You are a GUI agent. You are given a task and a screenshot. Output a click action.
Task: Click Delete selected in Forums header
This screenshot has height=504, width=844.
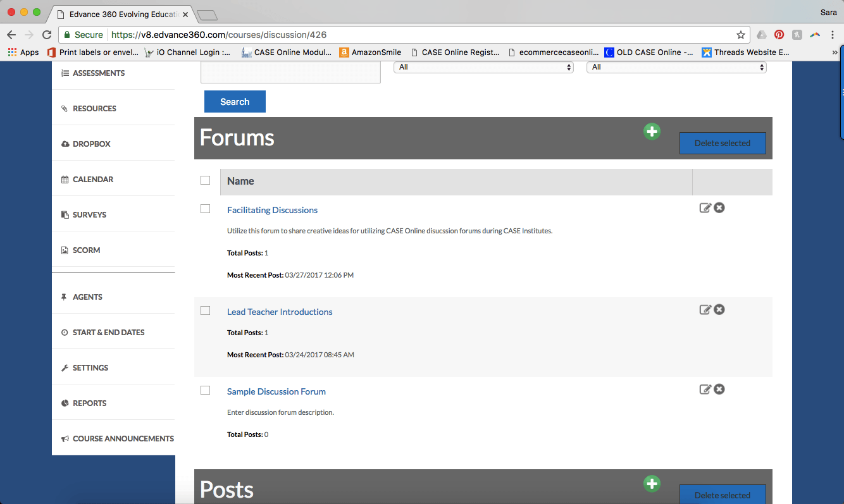point(722,144)
